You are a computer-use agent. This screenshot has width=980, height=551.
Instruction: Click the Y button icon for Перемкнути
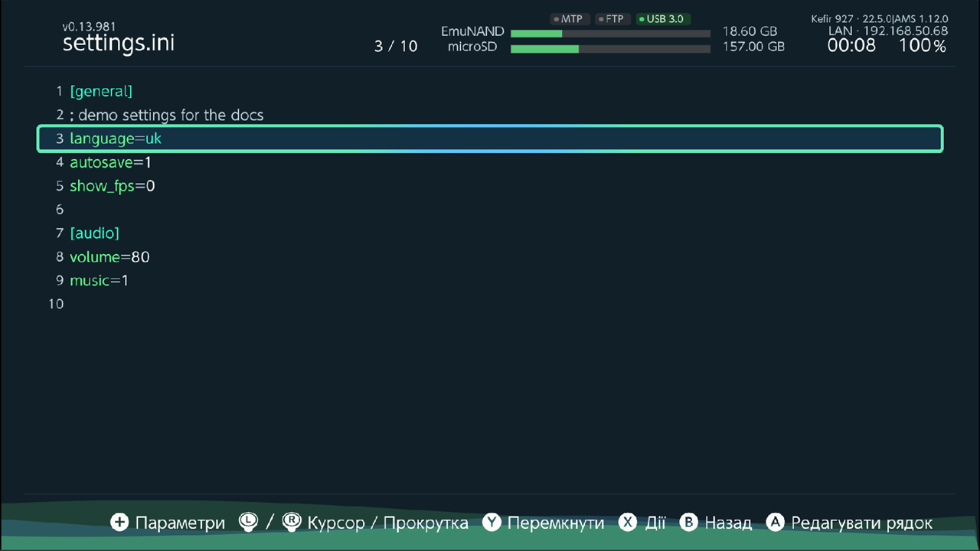(492, 523)
